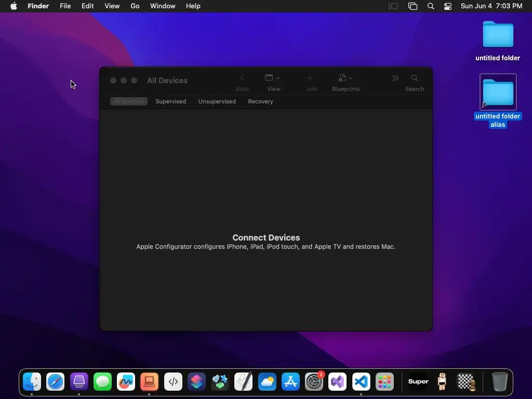Open the Blueprints dropdown

tap(345, 78)
